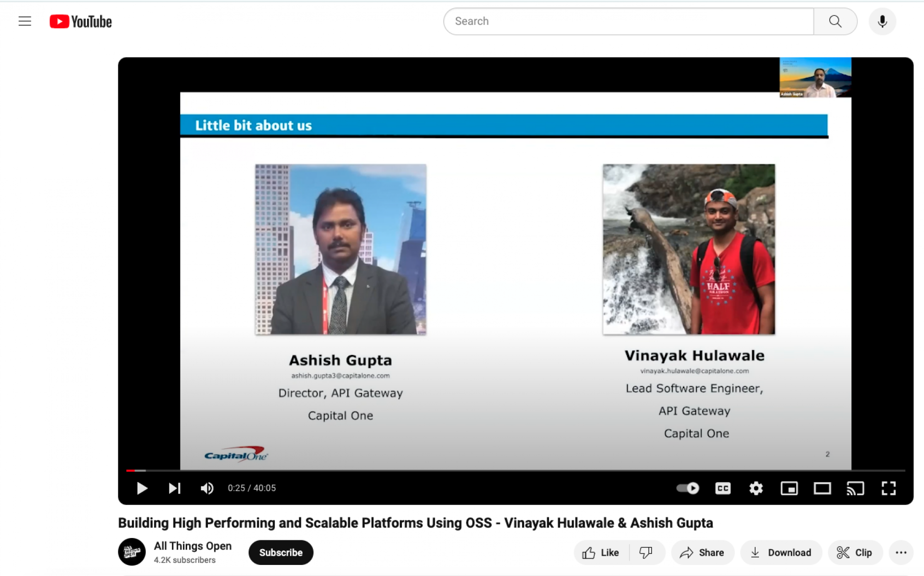Dislike this video
The width and height of the screenshot is (924, 576).
[646, 552]
